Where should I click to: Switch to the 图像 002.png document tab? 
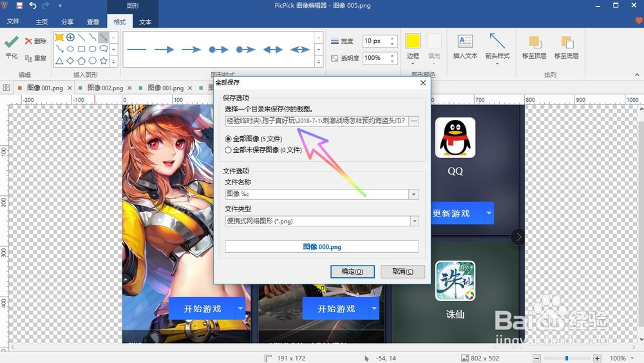coord(105,88)
